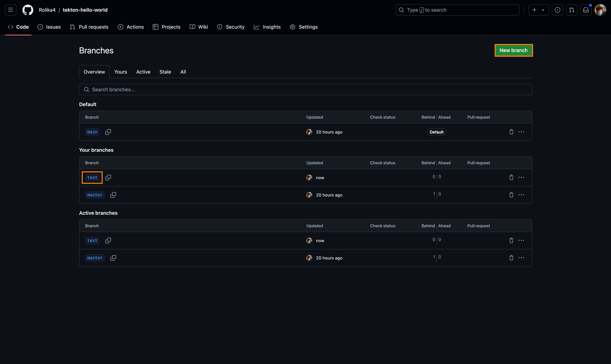This screenshot has height=364, width=611.
Task: Copy master branch name in Active branches
Action: coord(113,258)
